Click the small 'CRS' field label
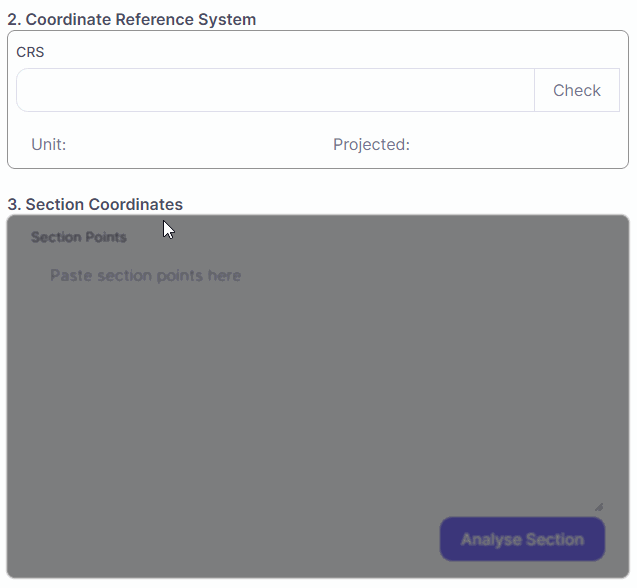 [30, 52]
